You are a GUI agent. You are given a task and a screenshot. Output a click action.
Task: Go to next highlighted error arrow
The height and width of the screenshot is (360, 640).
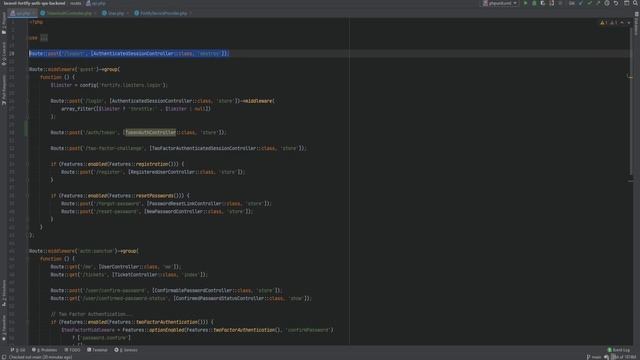point(629,23)
